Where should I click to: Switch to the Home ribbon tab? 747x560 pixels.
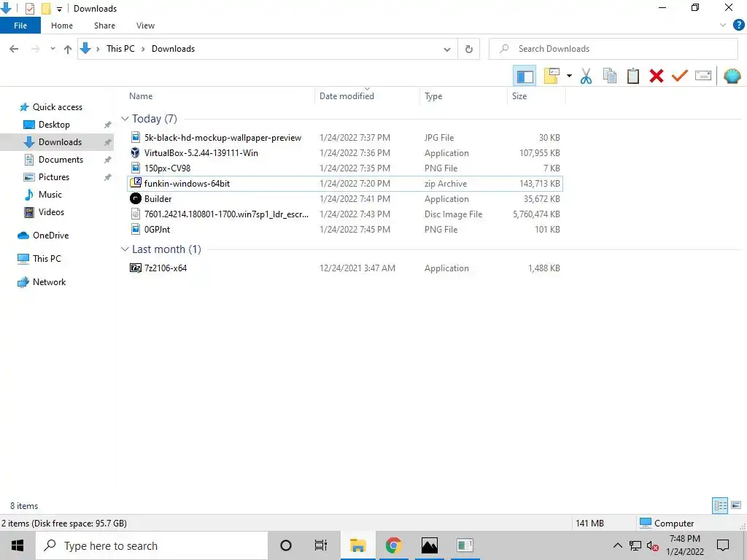coord(62,26)
